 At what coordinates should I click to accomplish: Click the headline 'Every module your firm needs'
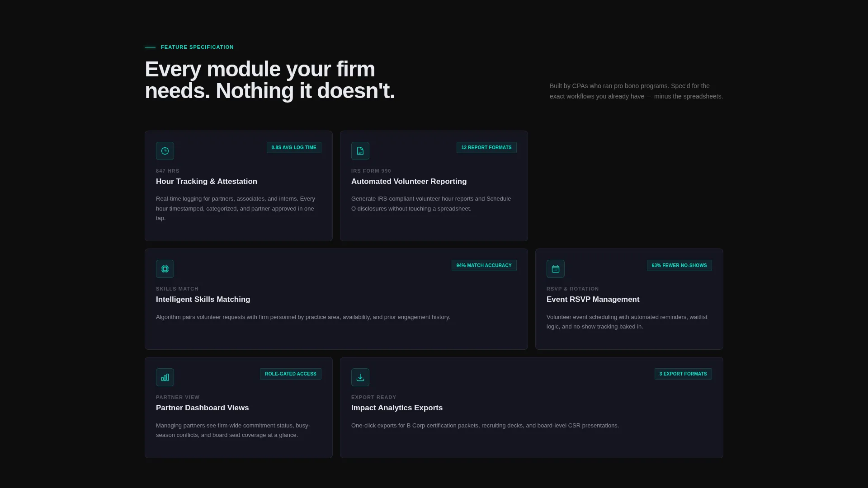click(269, 80)
